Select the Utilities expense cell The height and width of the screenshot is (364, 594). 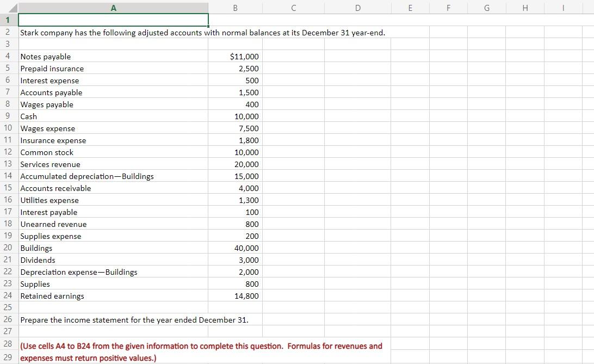[x=113, y=200]
